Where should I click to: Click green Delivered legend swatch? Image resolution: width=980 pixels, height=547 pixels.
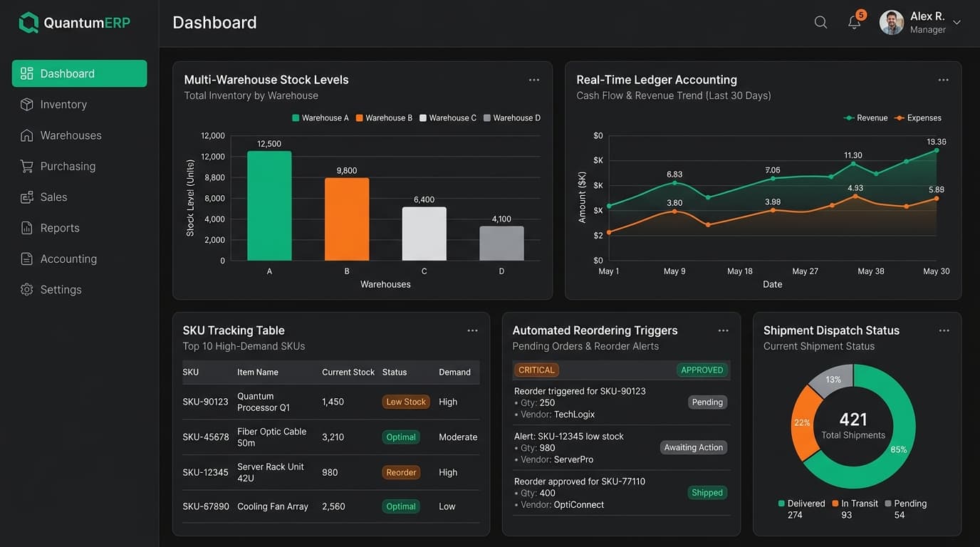coord(781,504)
